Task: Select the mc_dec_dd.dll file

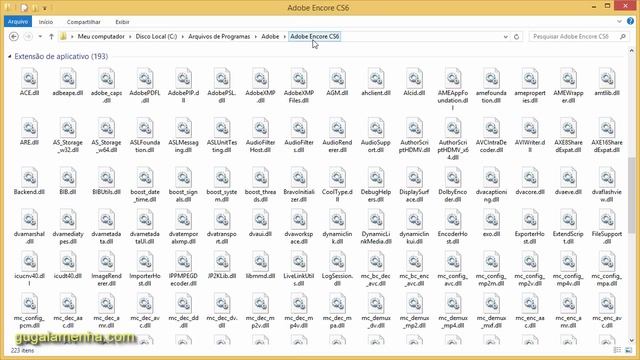Action: [183, 311]
